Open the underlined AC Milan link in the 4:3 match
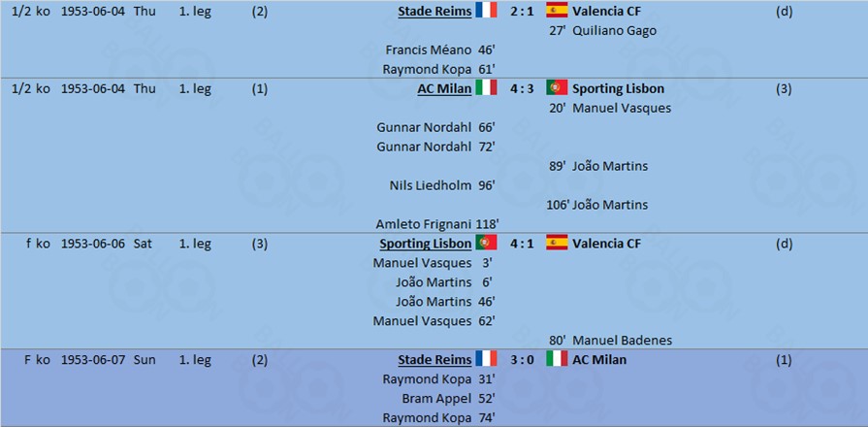This screenshot has height=427, width=868. pos(444,89)
